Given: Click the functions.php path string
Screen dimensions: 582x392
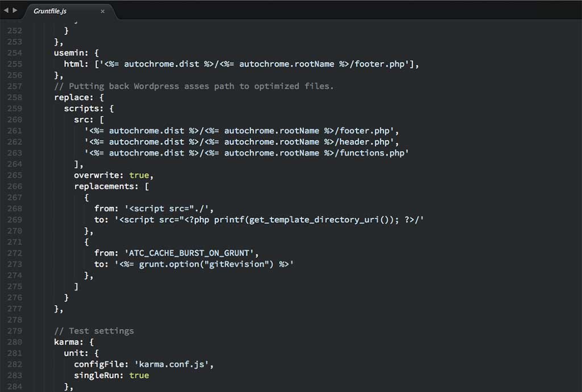Looking at the screenshot, I should tap(247, 153).
